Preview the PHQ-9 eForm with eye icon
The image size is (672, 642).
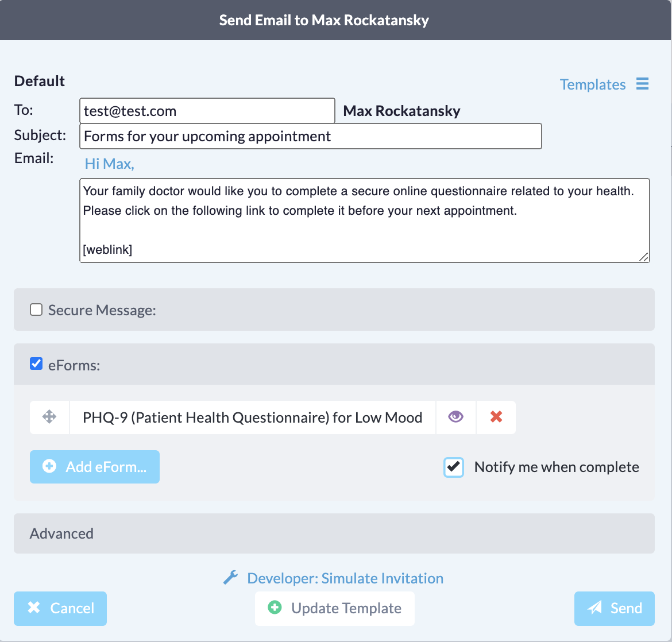[x=455, y=417]
